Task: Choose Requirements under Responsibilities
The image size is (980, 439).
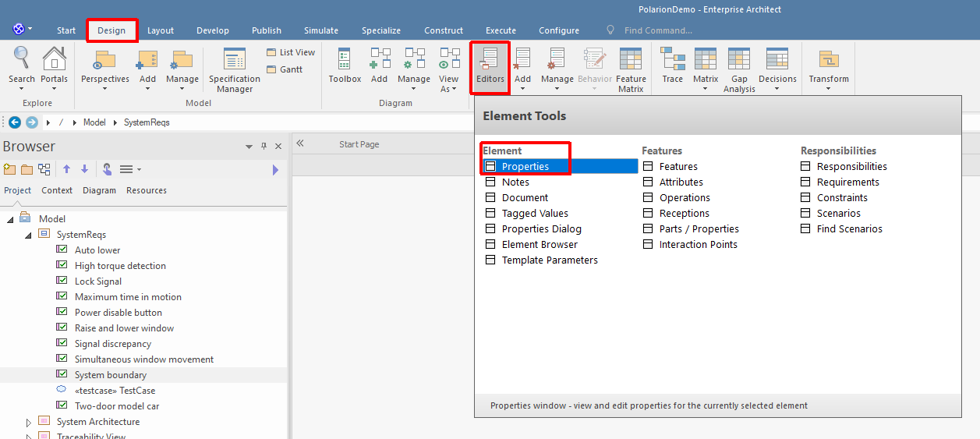Action: pos(847,182)
